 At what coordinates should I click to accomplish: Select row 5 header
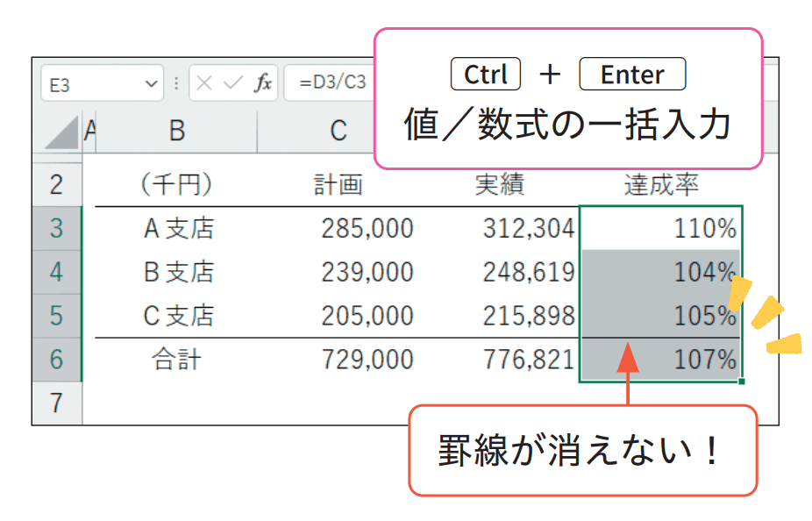[57, 316]
